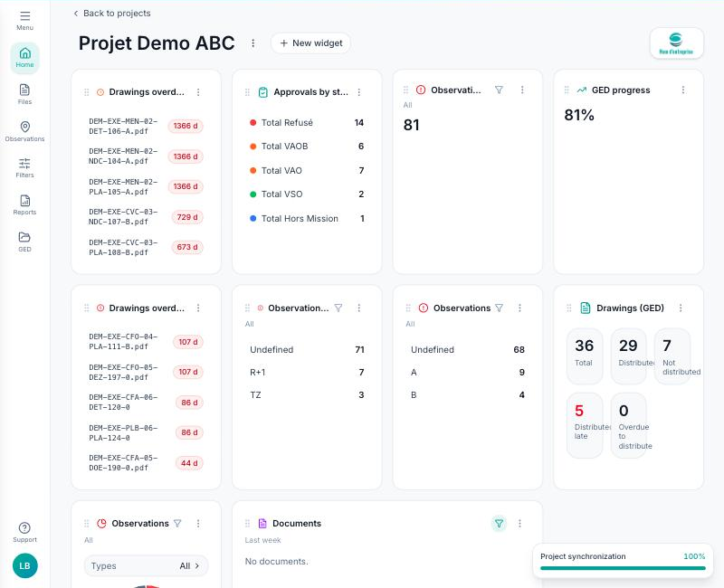Filter the Observations widget listing R+1

[338, 308]
